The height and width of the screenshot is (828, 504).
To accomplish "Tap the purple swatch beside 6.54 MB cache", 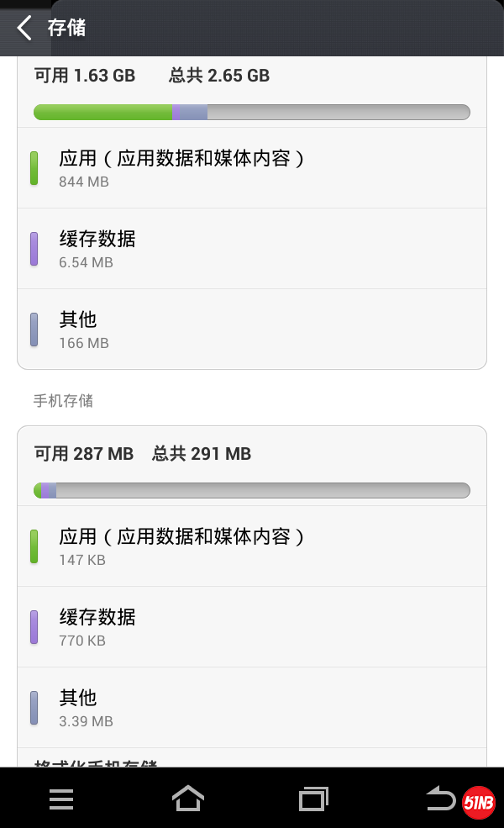I will click(x=34, y=250).
